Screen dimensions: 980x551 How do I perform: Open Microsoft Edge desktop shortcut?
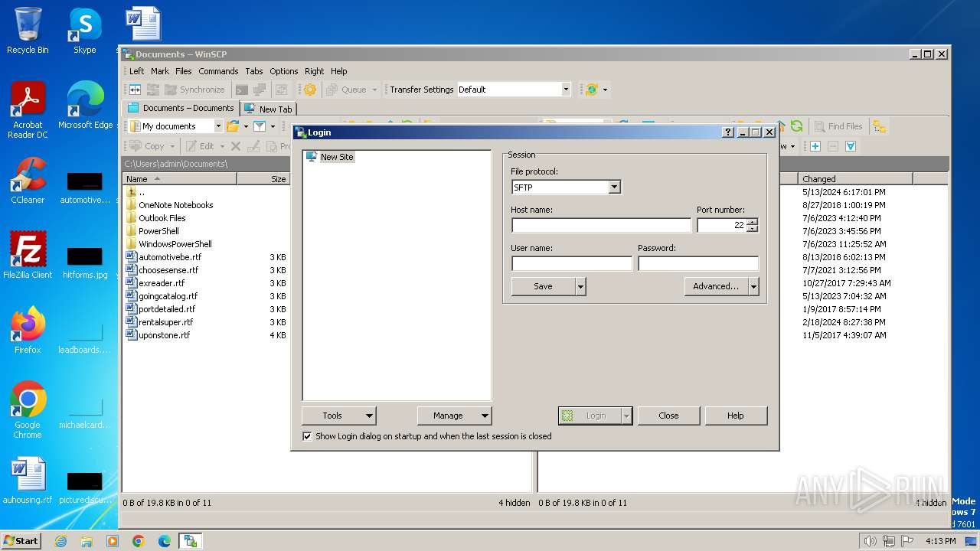click(85, 106)
